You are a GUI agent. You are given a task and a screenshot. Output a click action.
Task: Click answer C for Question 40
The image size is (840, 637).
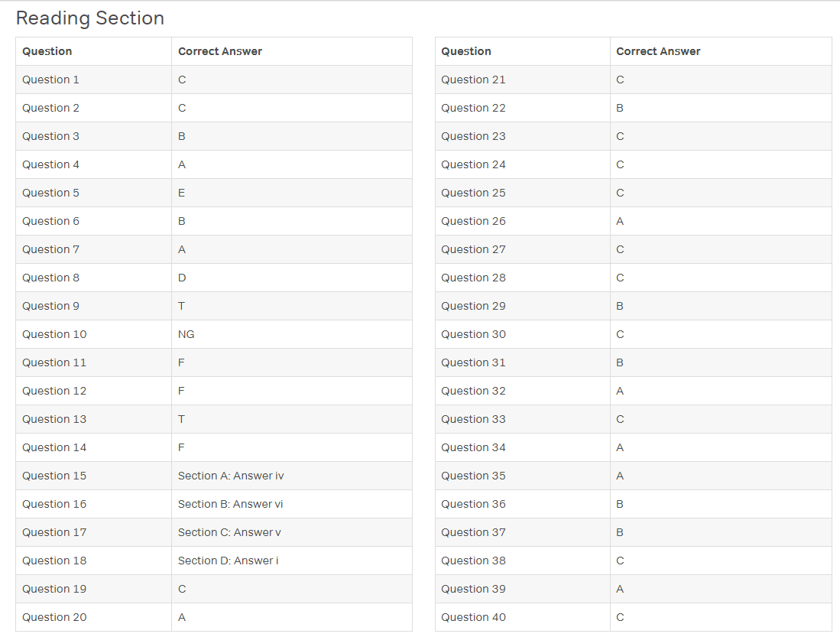pos(621,618)
